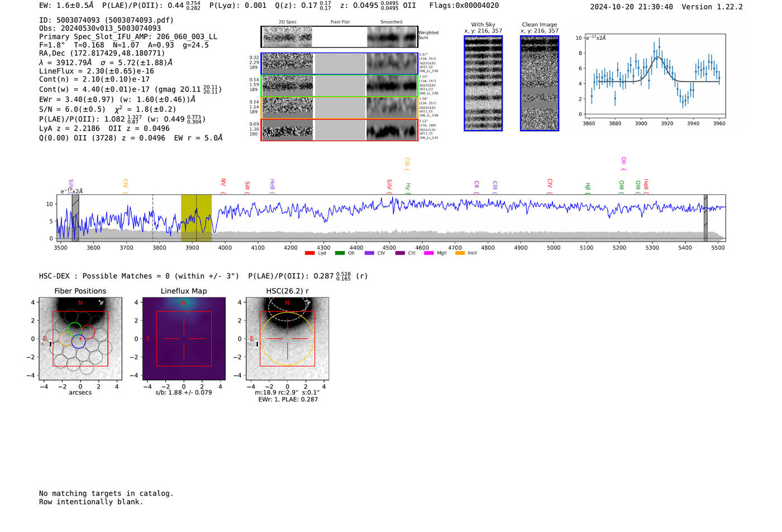Click the EWr: 1. PLAE: 0.287 caption
The height and width of the screenshot is (532, 782).
point(288,400)
